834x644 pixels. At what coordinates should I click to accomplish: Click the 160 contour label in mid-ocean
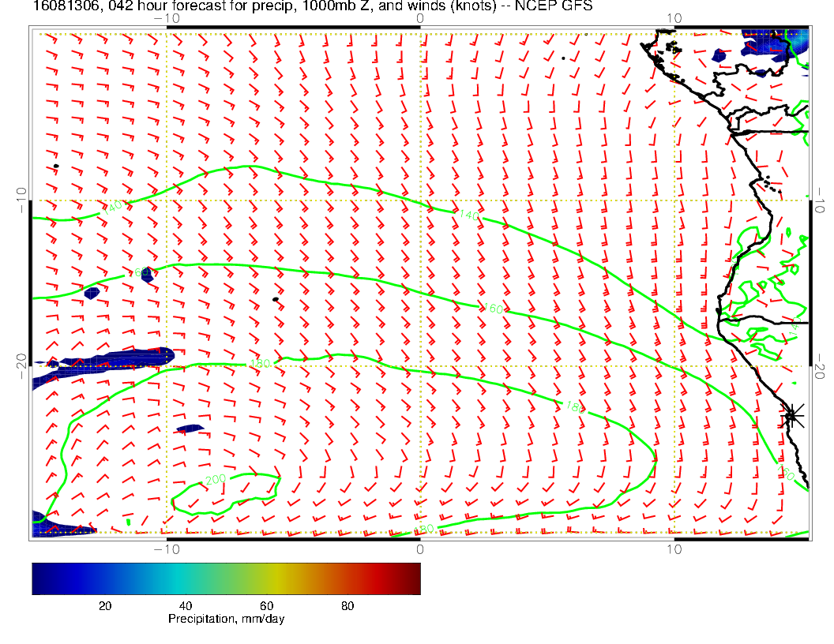point(492,309)
